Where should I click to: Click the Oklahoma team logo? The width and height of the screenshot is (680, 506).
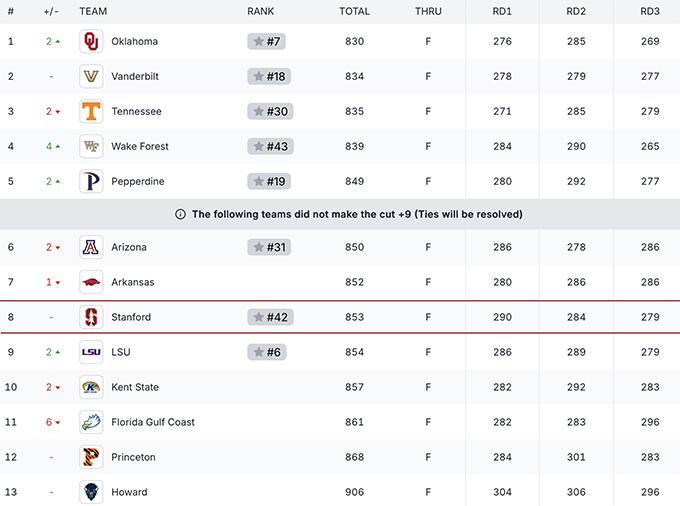click(x=91, y=41)
